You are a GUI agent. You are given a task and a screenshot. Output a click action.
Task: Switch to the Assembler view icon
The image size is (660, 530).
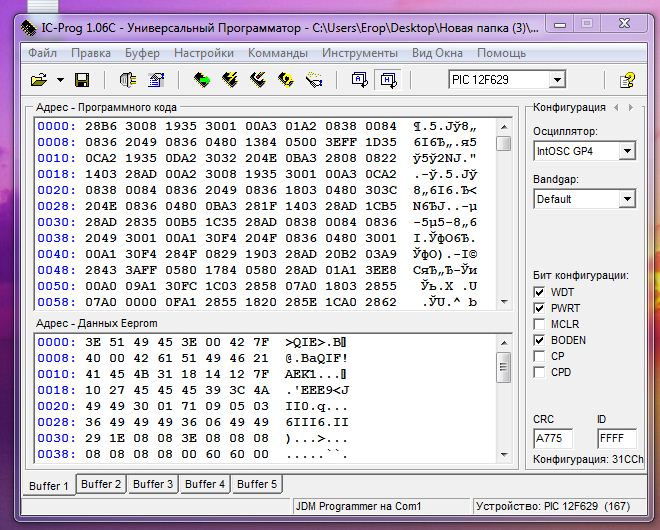pyautogui.click(x=359, y=79)
